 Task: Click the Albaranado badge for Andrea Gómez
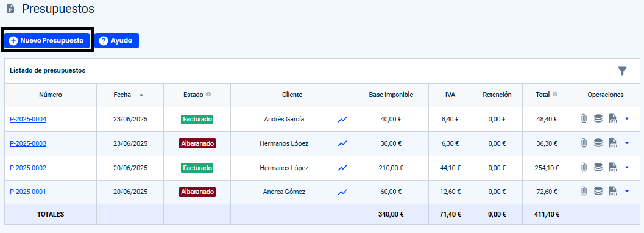[197, 192]
